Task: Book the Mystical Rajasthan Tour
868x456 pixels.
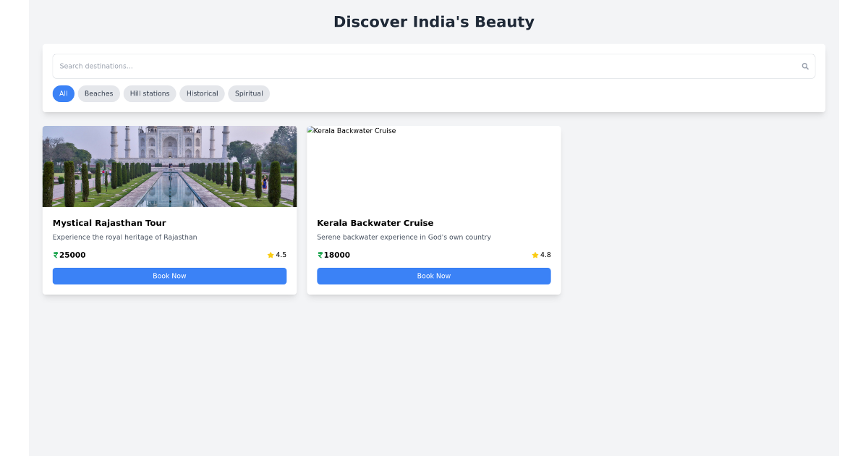Action: click(169, 276)
